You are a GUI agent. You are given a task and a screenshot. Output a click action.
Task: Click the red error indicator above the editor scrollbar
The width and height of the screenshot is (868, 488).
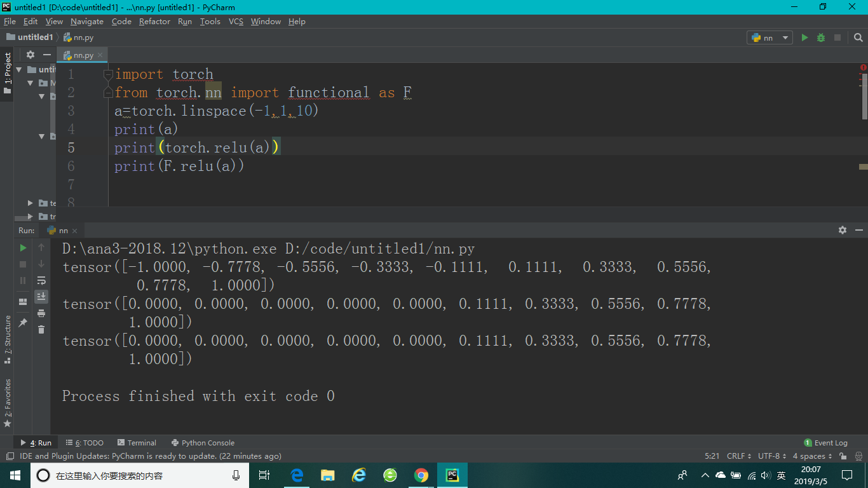point(864,67)
